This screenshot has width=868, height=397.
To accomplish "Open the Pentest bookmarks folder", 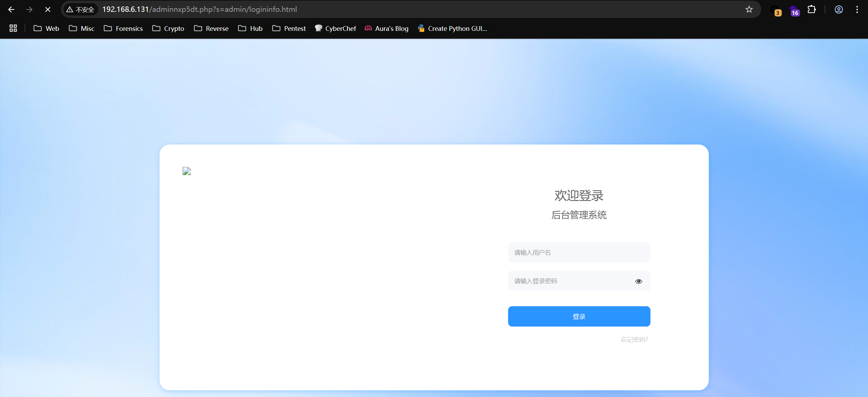I will [x=289, y=28].
